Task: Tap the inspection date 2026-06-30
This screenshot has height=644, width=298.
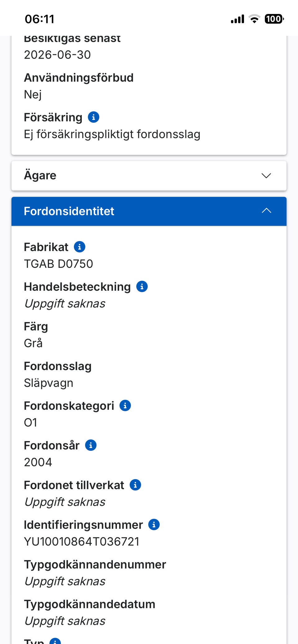Action: [57, 55]
